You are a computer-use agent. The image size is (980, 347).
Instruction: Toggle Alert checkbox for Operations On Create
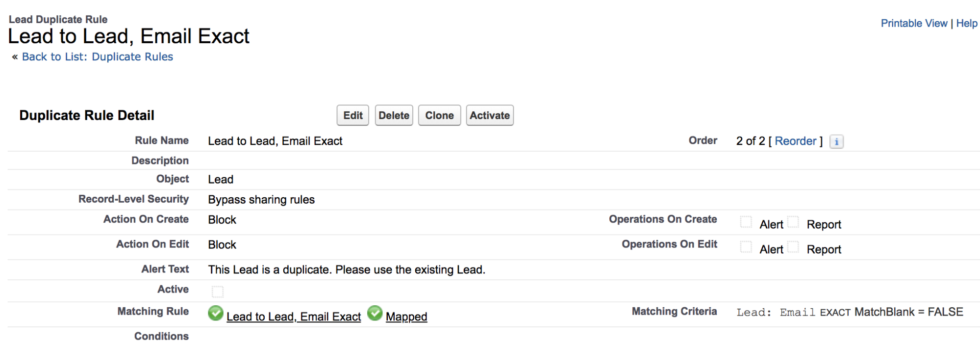(x=746, y=222)
